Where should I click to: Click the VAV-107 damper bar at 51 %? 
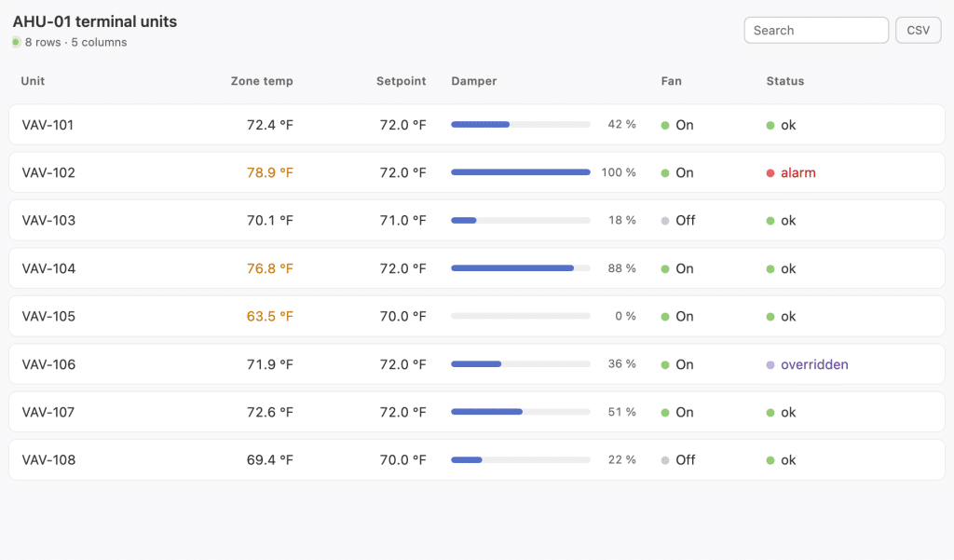pos(521,412)
